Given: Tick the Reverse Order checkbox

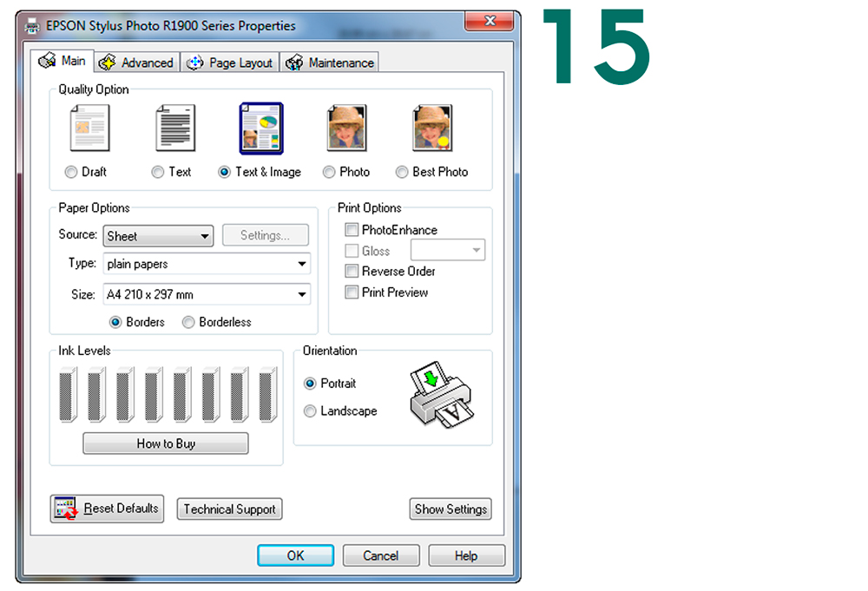Looking at the screenshot, I should (352, 272).
